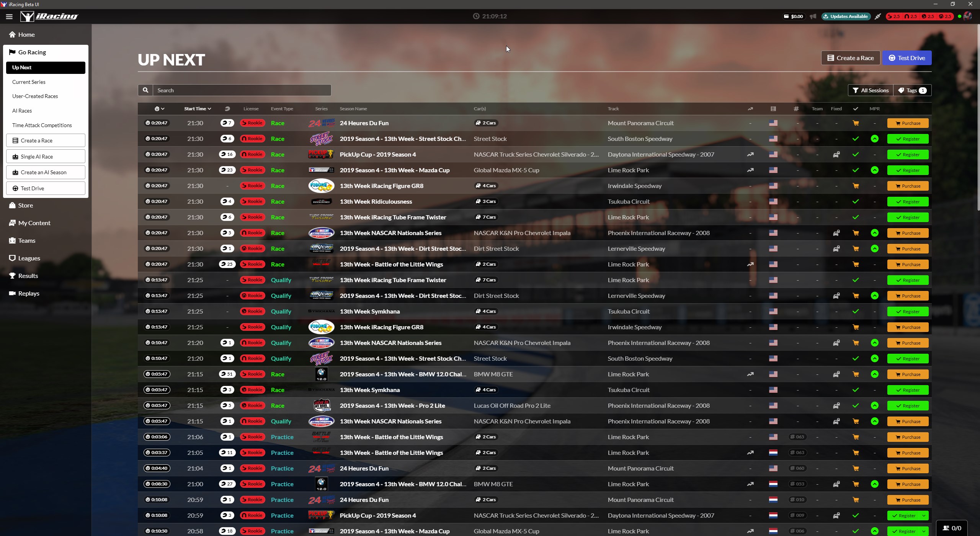Expand the Register dropdown arrow for PickUp Cup practice
This screenshot has height=536, width=980.
point(924,516)
